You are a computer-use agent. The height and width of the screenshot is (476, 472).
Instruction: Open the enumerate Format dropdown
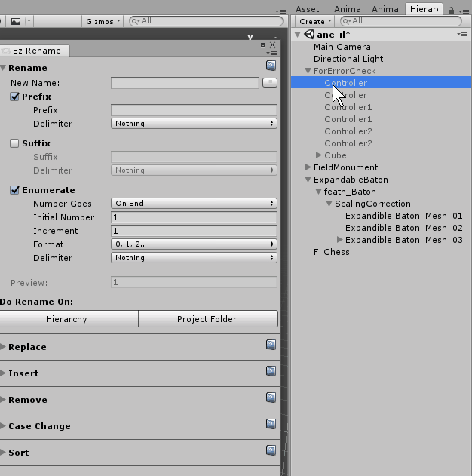(x=194, y=244)
